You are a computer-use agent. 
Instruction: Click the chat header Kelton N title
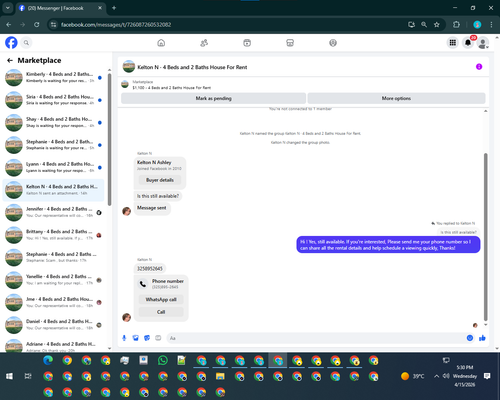click(x=192, y=67)
